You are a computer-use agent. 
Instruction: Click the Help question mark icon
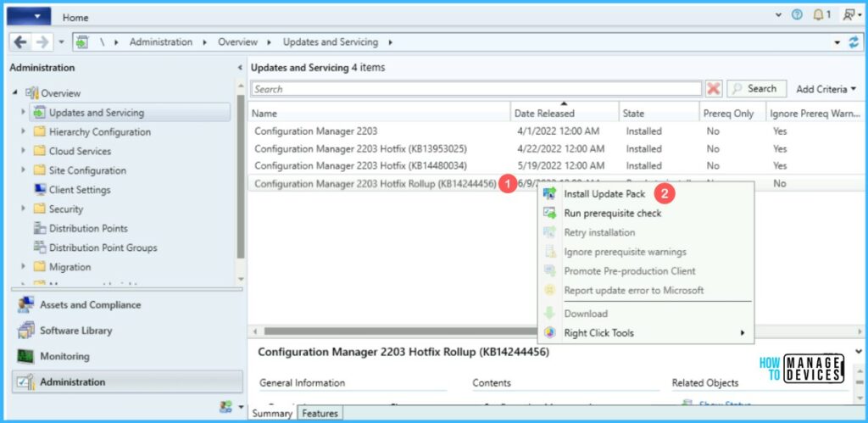point(797,15)
